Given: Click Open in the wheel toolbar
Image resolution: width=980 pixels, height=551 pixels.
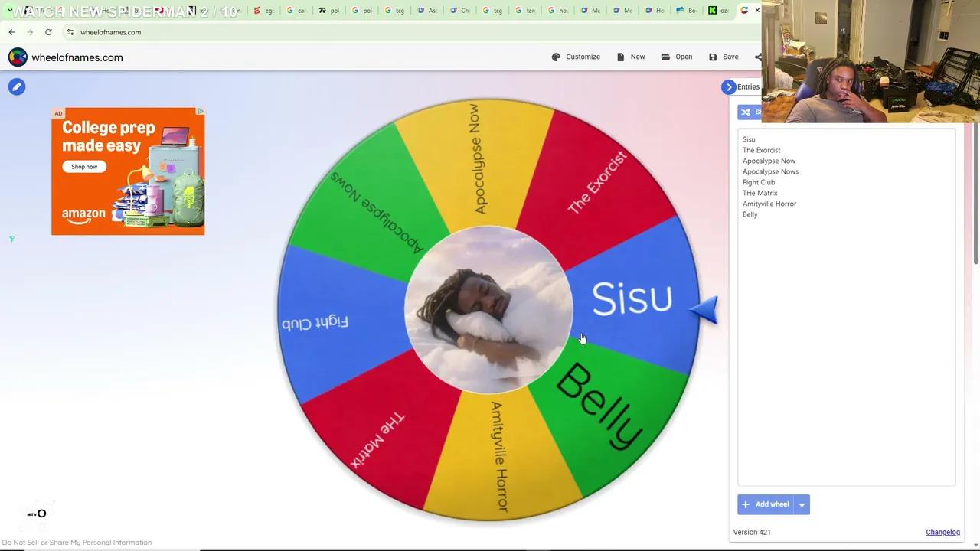Looking at the screenshot, I should pyautogui.click(x=677, y=57).
